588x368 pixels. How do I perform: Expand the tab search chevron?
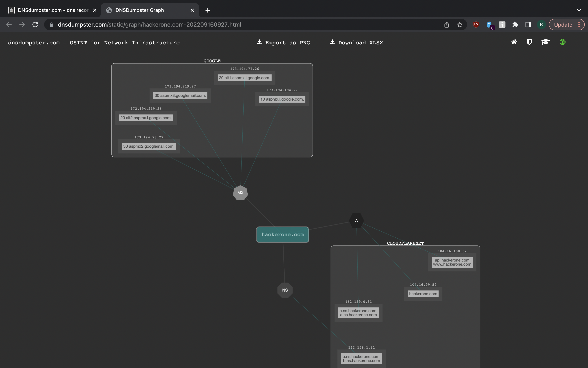pyautogui.click(x=579, y=10)
